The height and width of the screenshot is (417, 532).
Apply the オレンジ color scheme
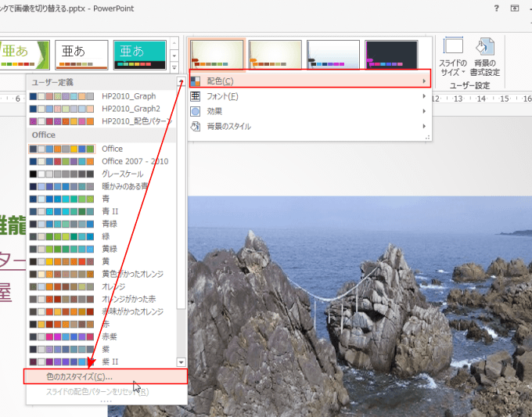coord(102,286)
